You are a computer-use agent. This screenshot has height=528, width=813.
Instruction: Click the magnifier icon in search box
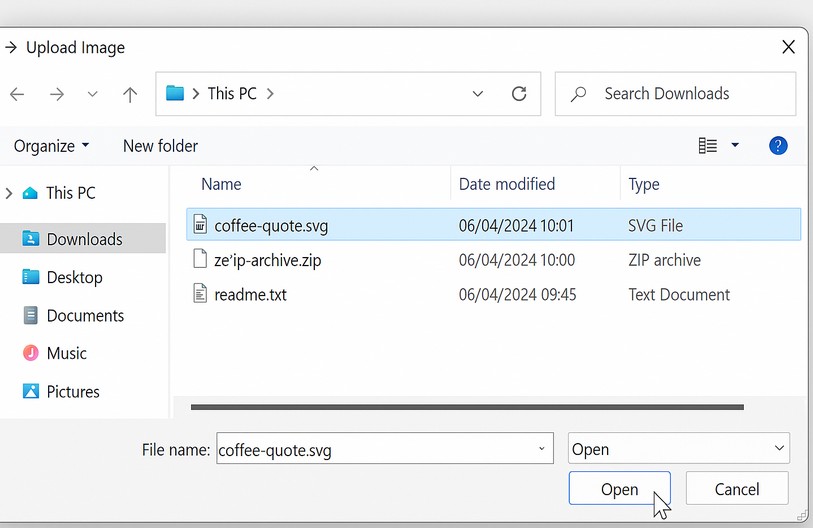tap(578, 94)
